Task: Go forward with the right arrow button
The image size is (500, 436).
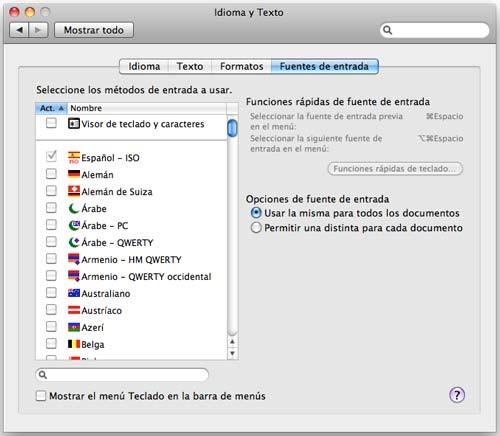Action: point(38,30)
